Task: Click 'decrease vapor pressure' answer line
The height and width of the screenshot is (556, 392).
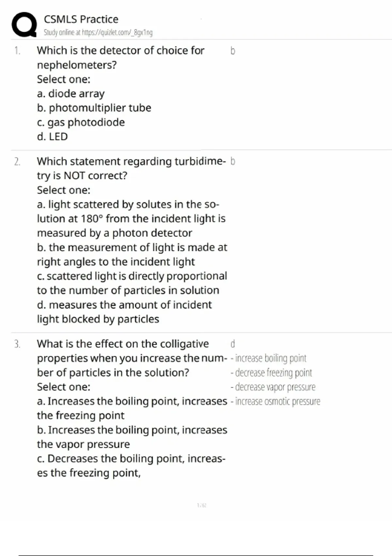Action: tap(273, 387)
